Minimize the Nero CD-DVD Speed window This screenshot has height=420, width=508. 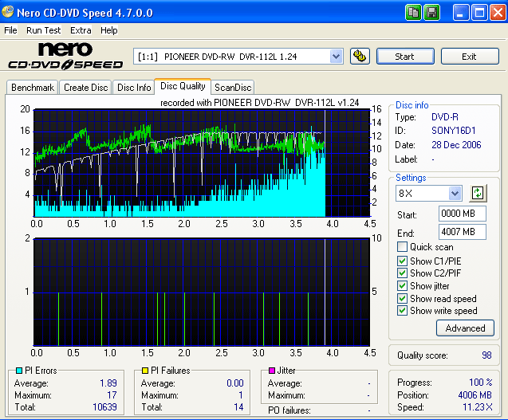[461, 13]
